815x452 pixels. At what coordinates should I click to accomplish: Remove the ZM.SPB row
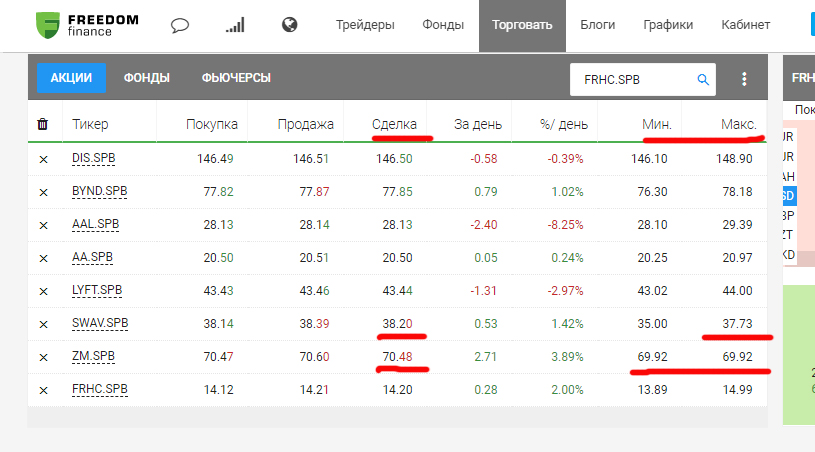point(44,357)
